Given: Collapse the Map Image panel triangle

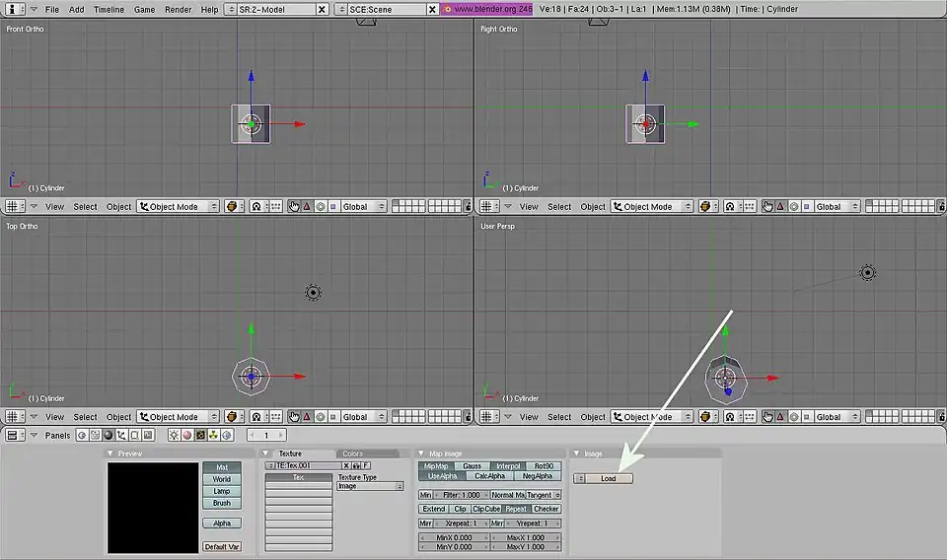Looking at the screenshot, I should click(422, 454).
